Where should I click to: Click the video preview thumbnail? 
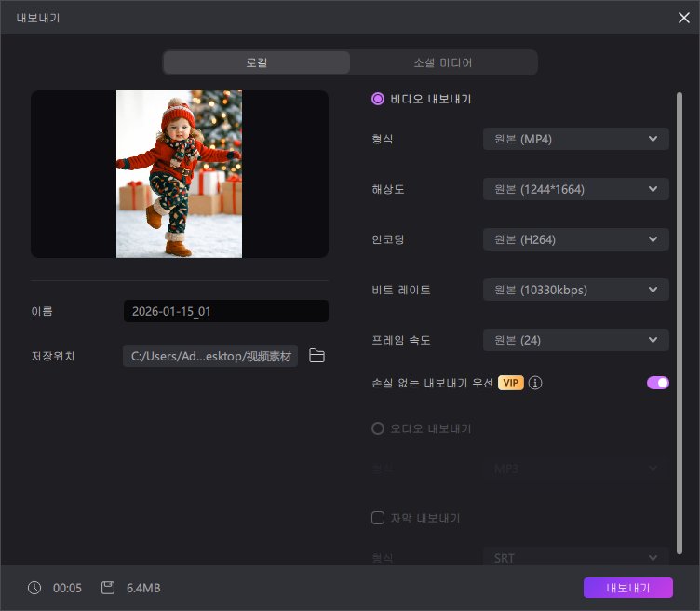point(180,174)
